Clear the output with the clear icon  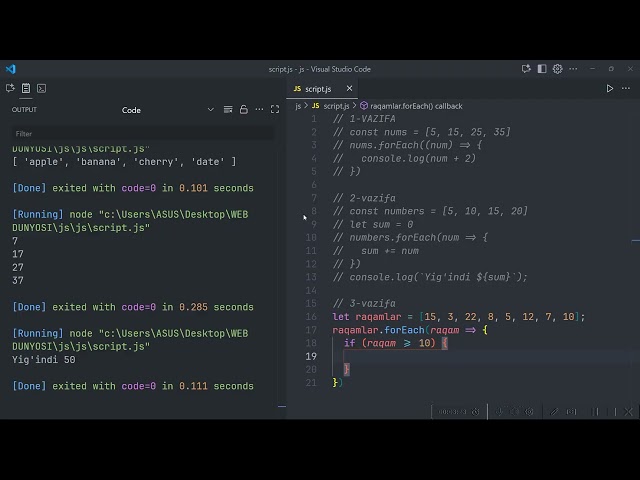tap(228, 109)
